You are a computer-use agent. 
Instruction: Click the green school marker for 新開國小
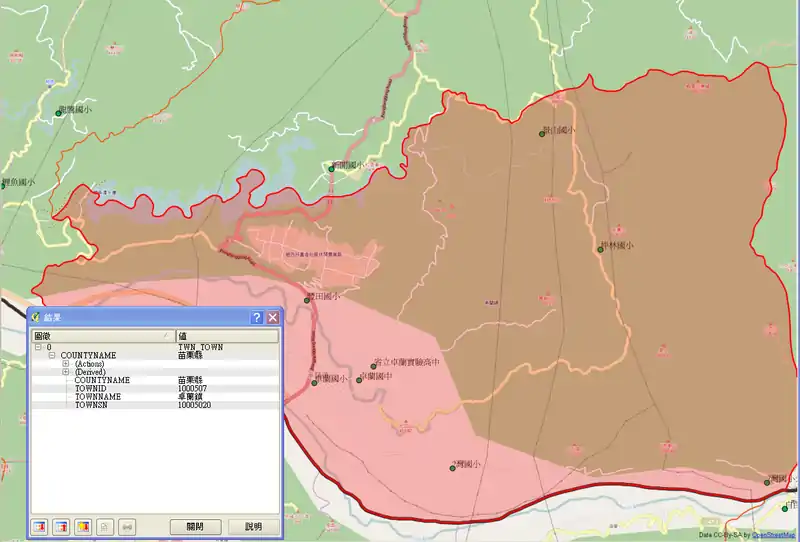coord(332,169)
